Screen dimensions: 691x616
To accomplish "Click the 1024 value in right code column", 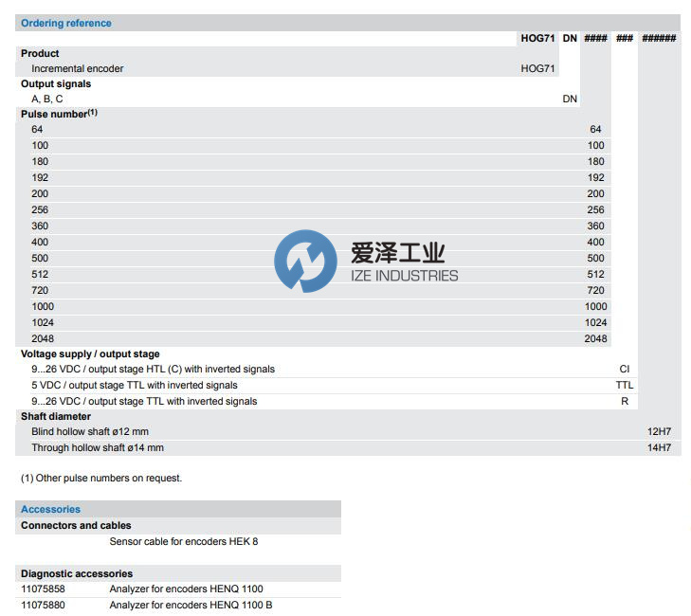I will (595, 322).
